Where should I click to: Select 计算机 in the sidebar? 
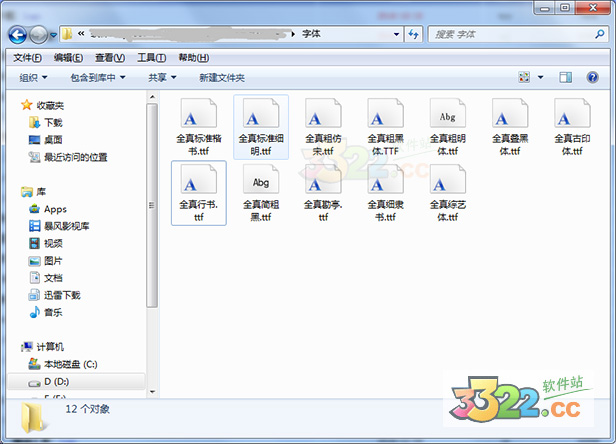pos(42,347)
